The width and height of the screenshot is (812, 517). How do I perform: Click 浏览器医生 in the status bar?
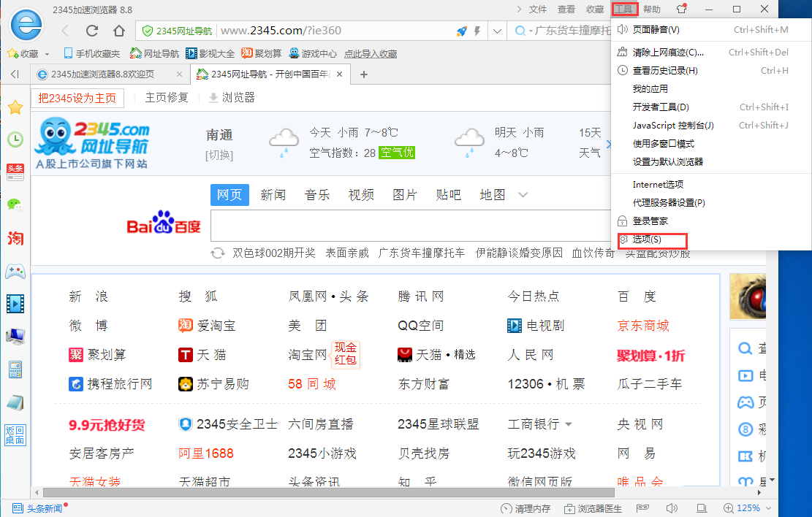click(593, 509)
